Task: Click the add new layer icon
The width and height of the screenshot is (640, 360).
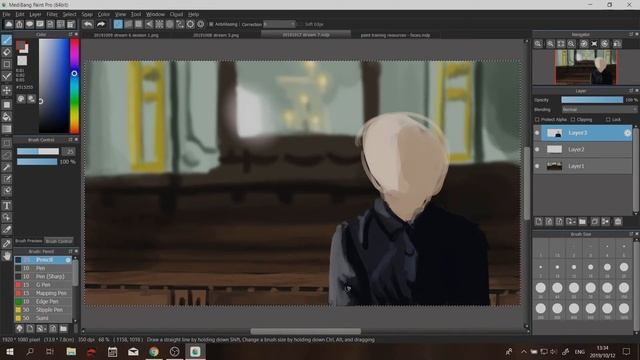Action: 539,221
